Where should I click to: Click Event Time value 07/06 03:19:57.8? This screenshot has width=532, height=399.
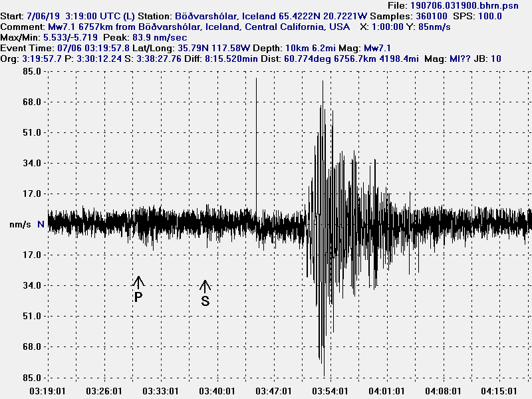(x=93, y=48)
